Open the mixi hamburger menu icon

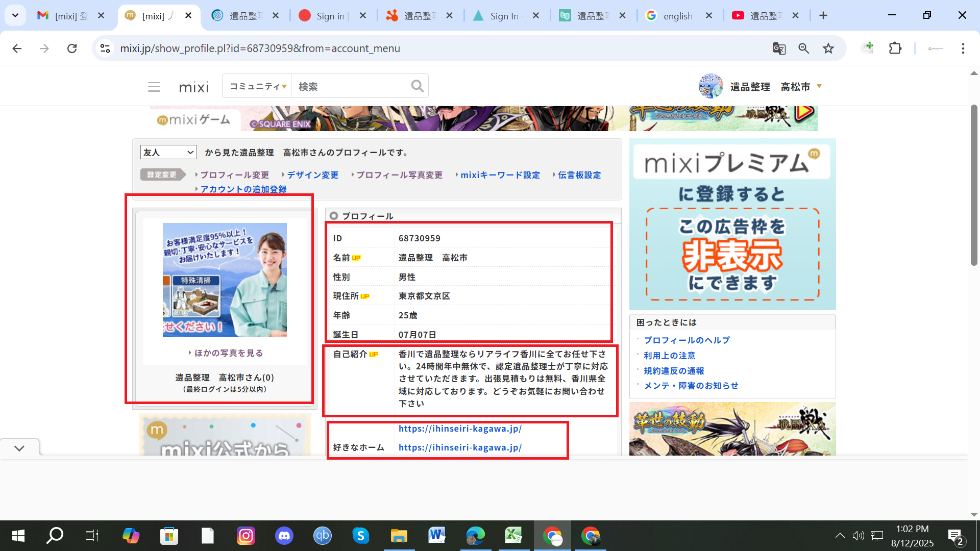click(x=154, y=87)
